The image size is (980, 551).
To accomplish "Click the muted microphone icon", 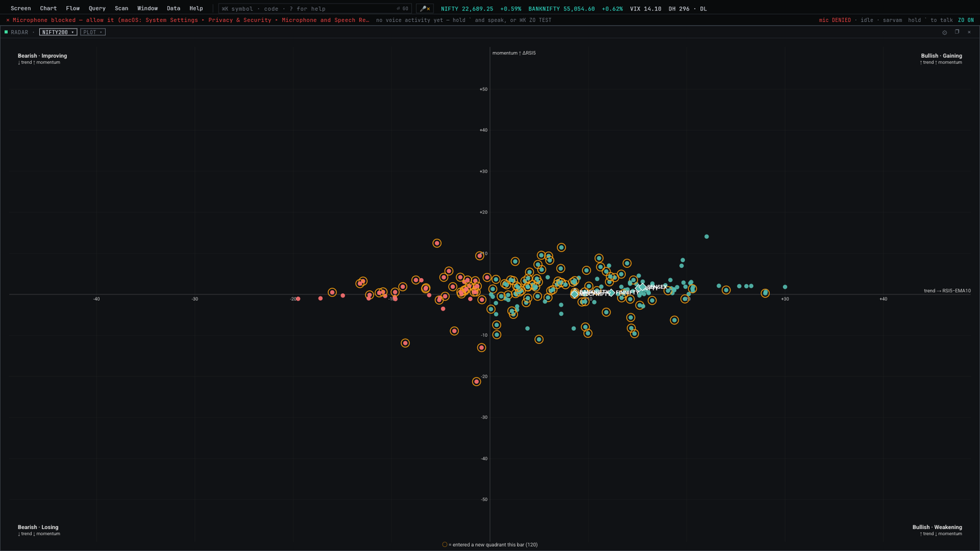I will [x=424, y=9].
